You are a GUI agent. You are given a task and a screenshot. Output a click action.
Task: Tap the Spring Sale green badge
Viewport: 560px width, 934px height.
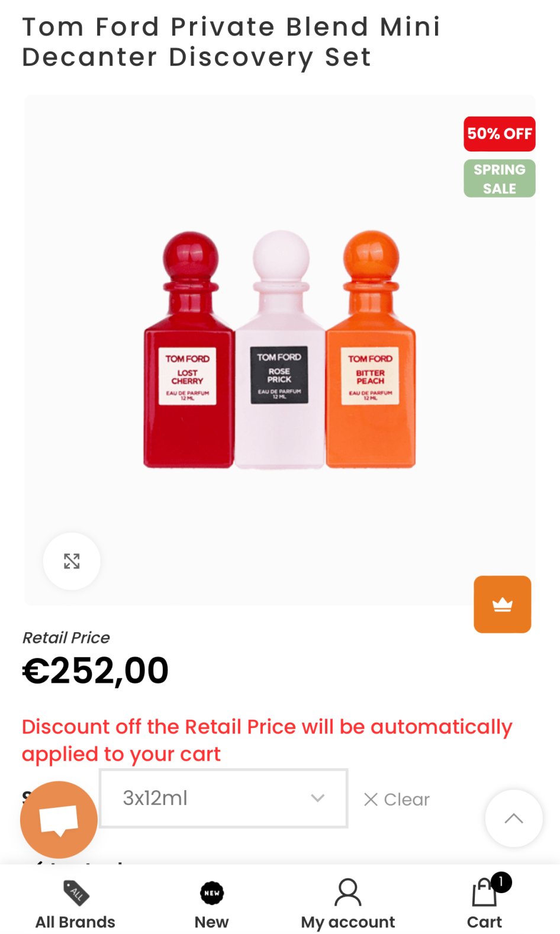500,179
